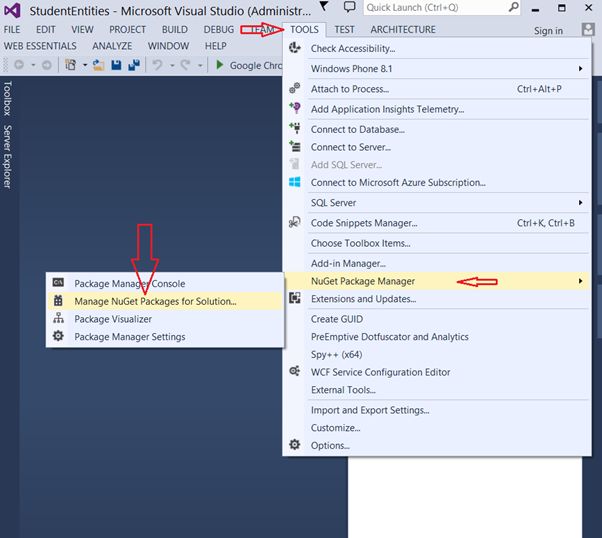The width and height of the screenshot is (602, 538).
Task: Open the feedback speech bubble icon
Action: point(349,7)
